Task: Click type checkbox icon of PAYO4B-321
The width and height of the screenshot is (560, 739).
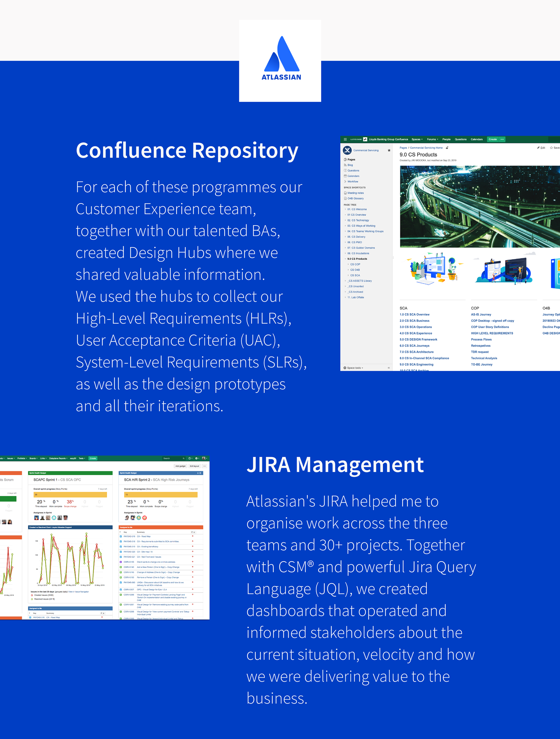Action: point(120,557)
